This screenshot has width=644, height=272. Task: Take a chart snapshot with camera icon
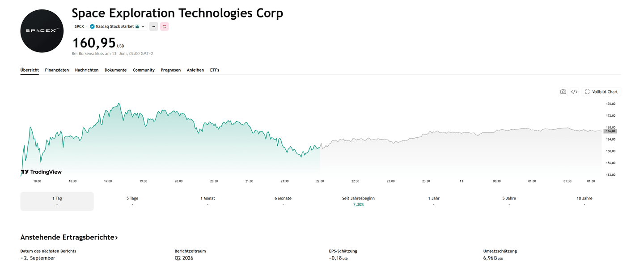563,92
